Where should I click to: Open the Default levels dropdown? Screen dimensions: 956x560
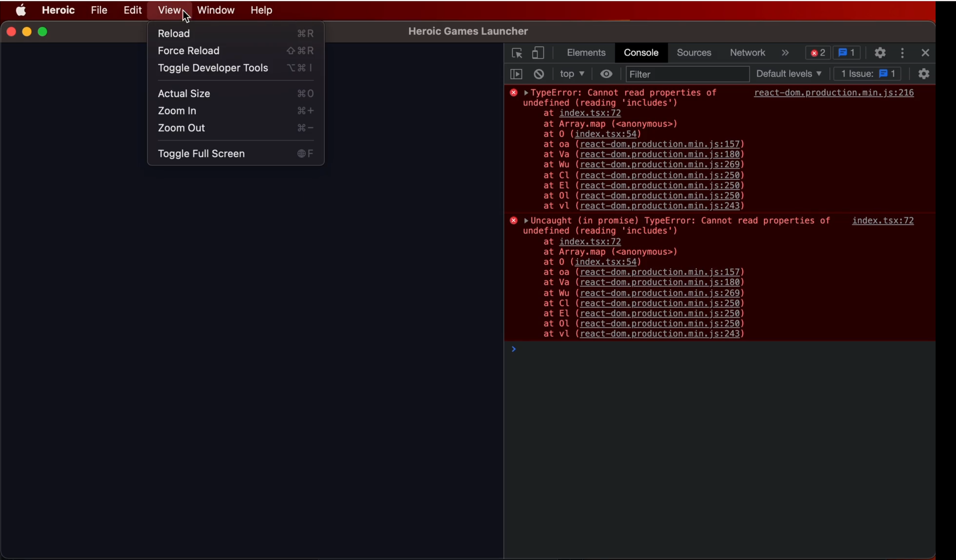click(789, 73)
